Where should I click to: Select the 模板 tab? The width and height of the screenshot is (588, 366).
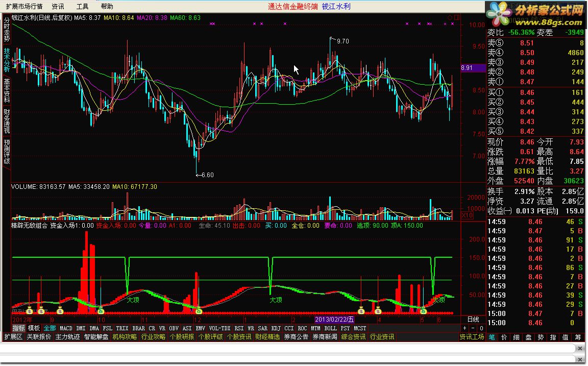(34, 328)
